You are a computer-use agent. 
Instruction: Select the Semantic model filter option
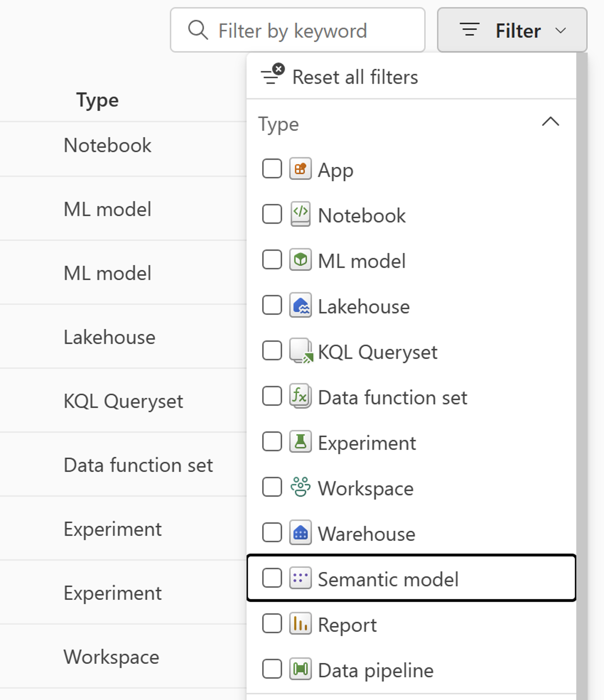tap(411, 578)
